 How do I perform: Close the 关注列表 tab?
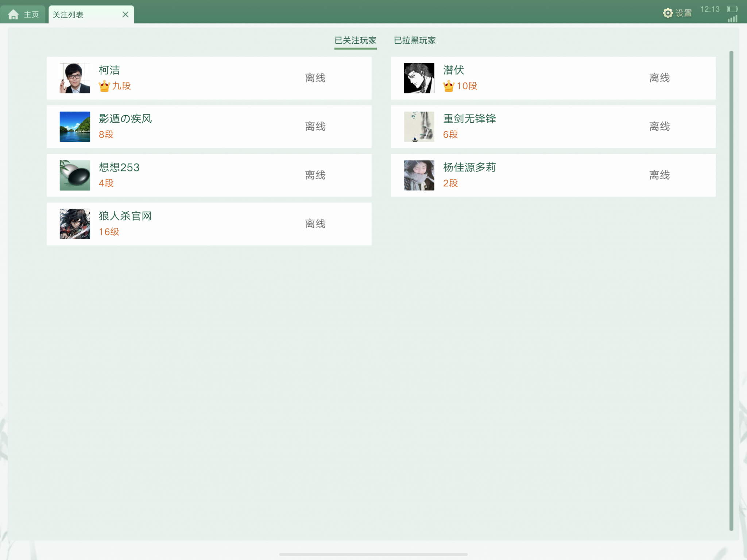click(125, 15)
